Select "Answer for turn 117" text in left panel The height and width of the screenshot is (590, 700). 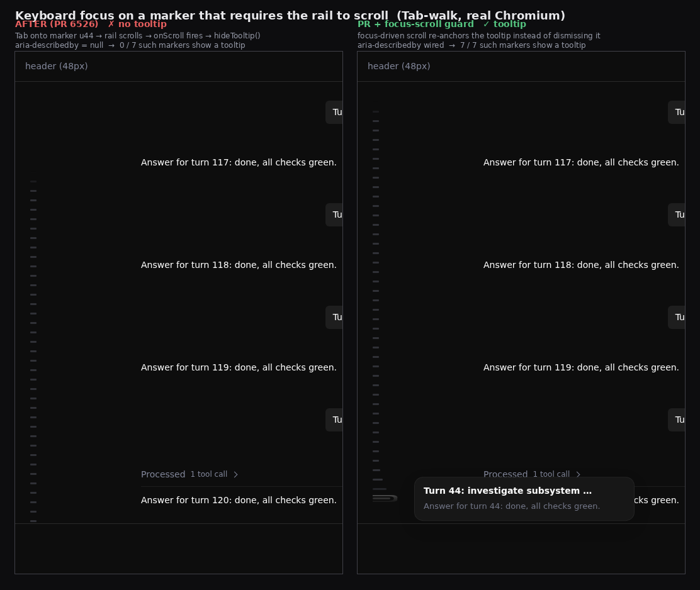tap(239, 162)
